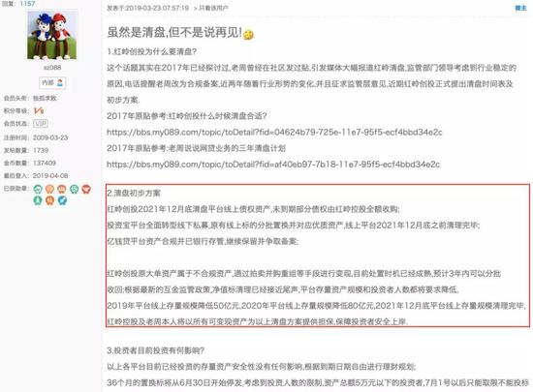Click the registration date 2009-03-23
The image size is (533, 392).
click(50, 137)
